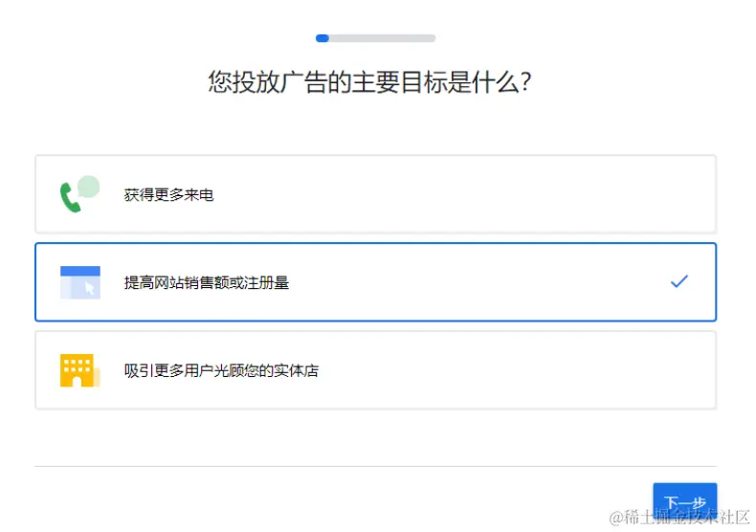Click the blue filled progress bar segment

click(322, 38)
